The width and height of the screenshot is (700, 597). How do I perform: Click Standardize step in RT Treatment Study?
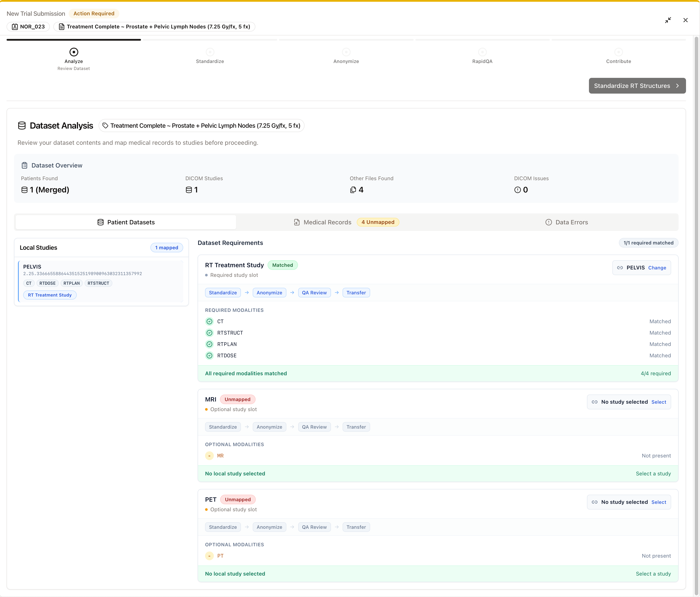click(223, 293)
